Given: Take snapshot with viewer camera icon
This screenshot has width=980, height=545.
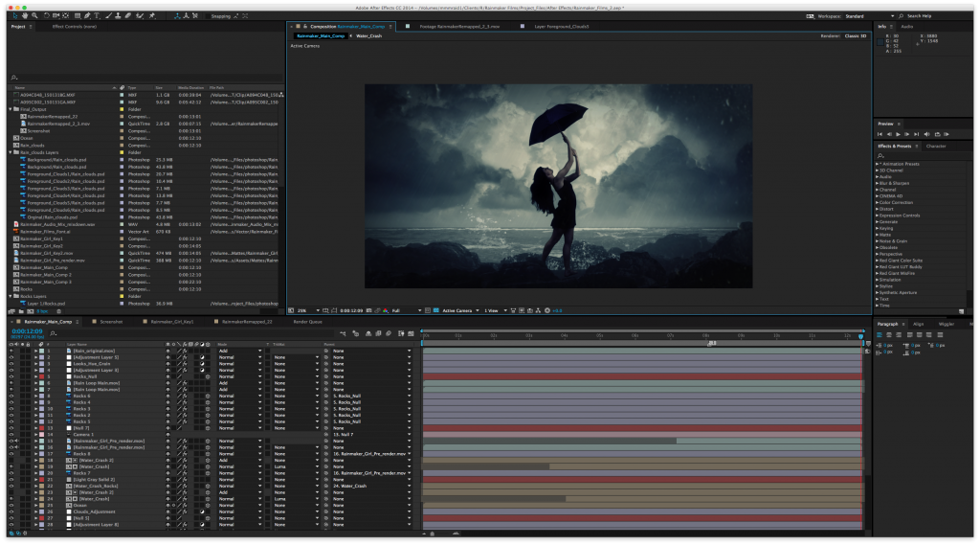Looking at the screenshot, I should [x=368, y=310].
